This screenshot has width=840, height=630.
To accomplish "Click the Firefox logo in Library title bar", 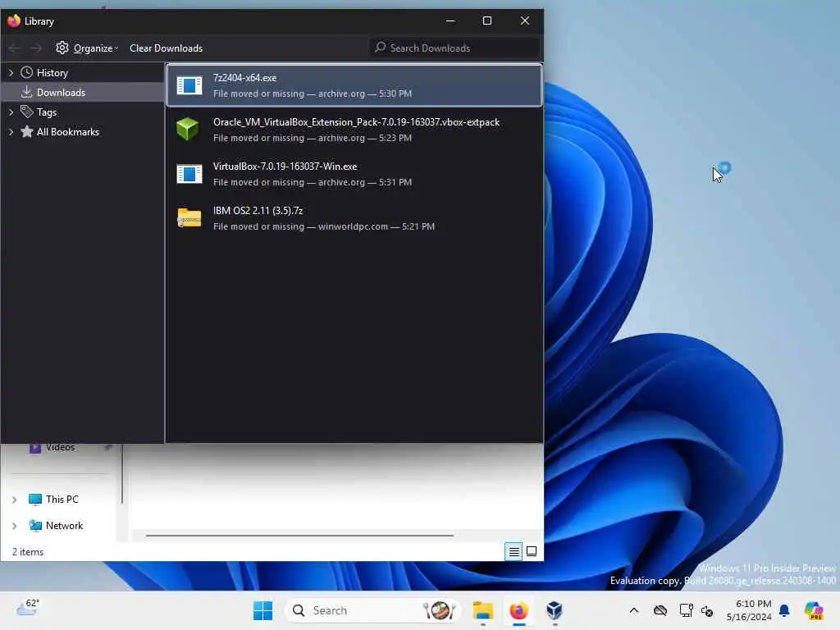I will click(x=14, y=21).
